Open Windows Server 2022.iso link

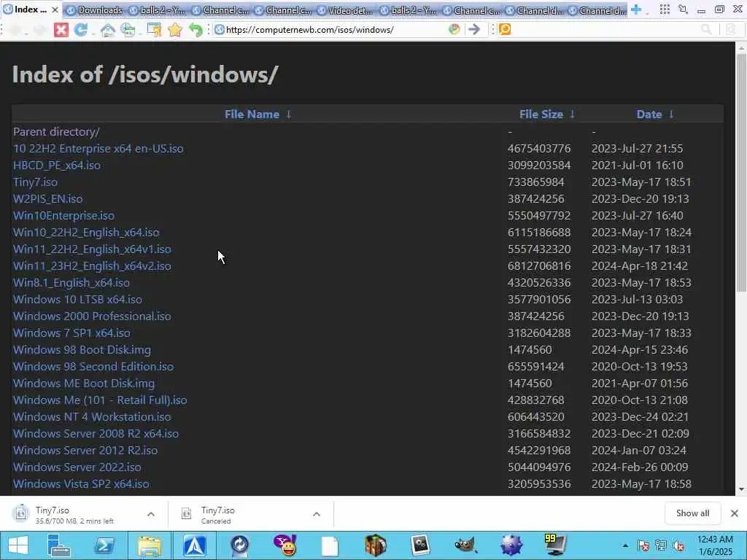click(x=77, y=467)
